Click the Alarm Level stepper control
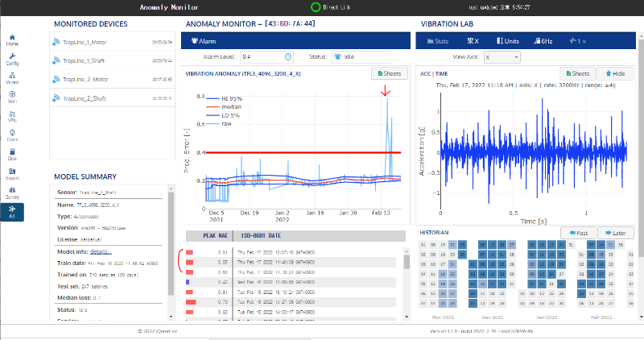This screenshot has width=644, height=340. tap(288, 56)
